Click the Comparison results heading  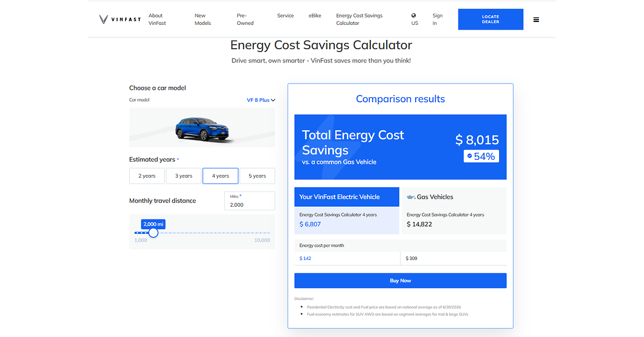point(401,99)
